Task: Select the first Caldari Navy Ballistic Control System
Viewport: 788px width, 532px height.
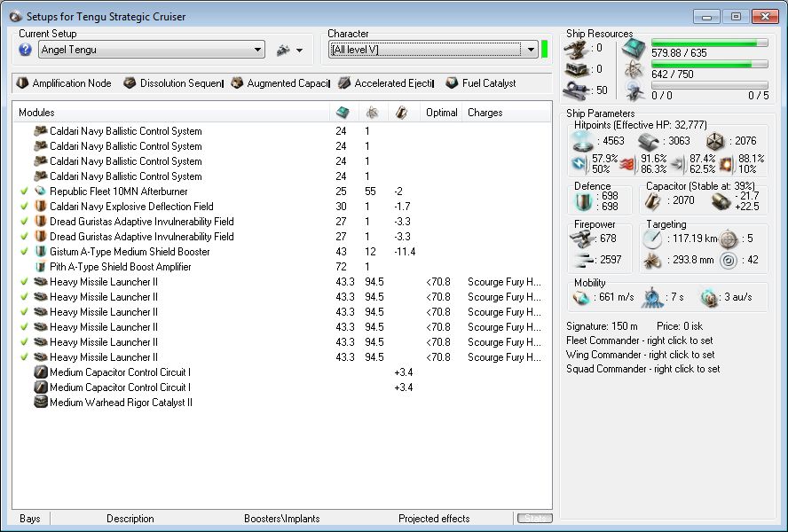Action: click(282, 131)
